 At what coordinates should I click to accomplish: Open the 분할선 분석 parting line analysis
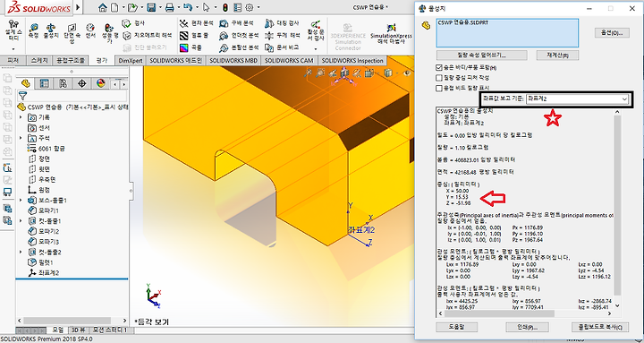coord(239,47)
